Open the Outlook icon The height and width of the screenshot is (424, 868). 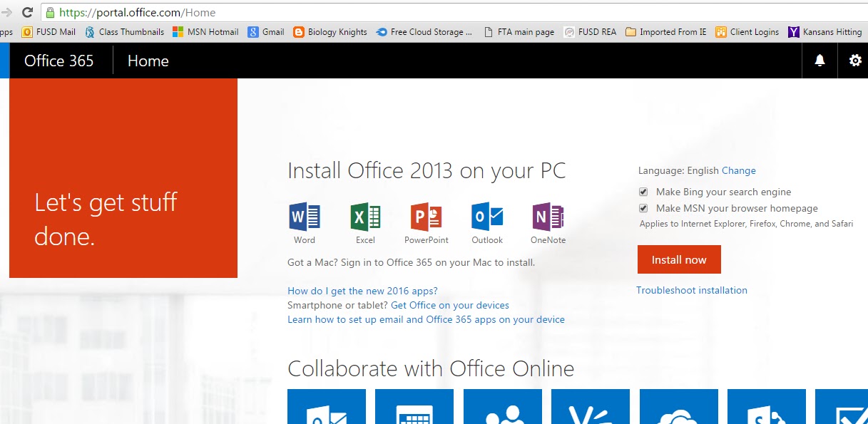486,217
